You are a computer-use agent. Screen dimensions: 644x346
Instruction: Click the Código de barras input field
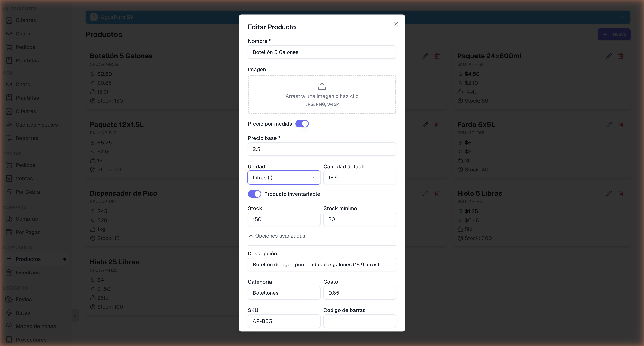click(359, 321)
